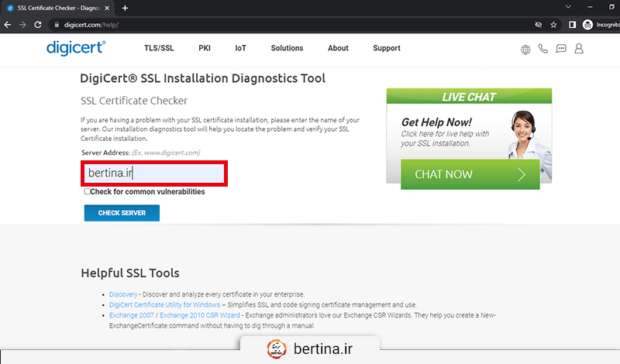Screen dimensions: 620x364
Task: Click the Get Help Now! text
Action: (x=436, y=122)
